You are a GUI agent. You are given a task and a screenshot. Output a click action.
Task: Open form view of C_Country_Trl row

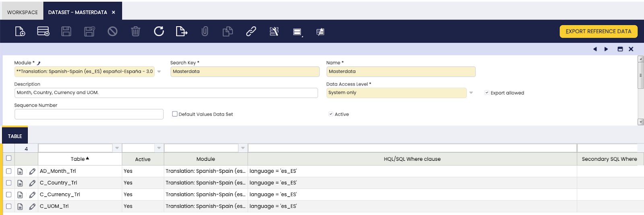point(20,183)
